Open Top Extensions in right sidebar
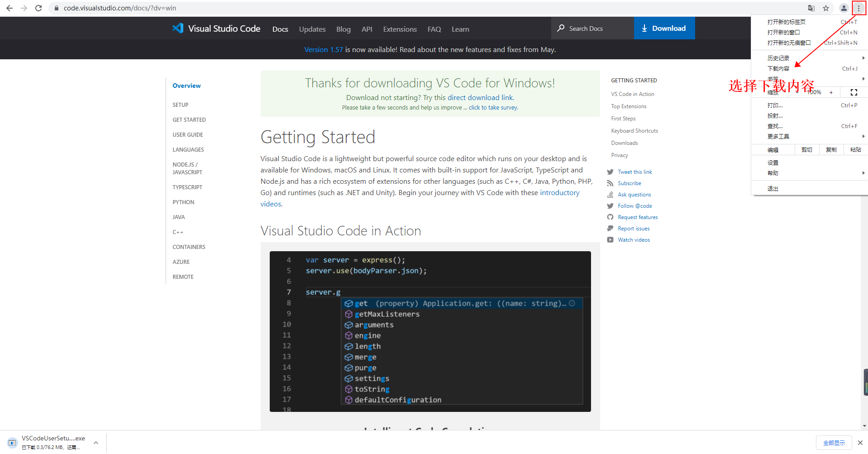868x454 pixels. (629, 106)
